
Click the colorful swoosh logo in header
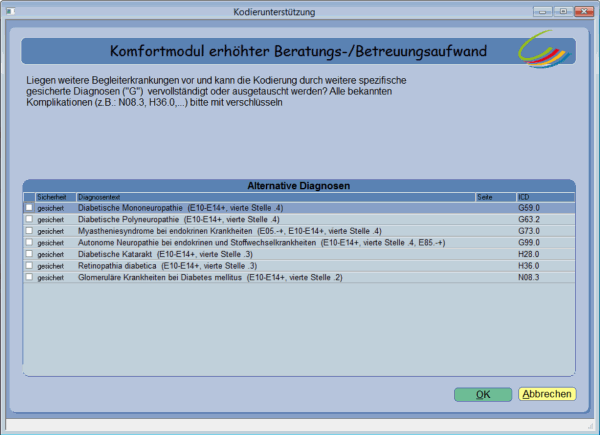tap(548, 51)
